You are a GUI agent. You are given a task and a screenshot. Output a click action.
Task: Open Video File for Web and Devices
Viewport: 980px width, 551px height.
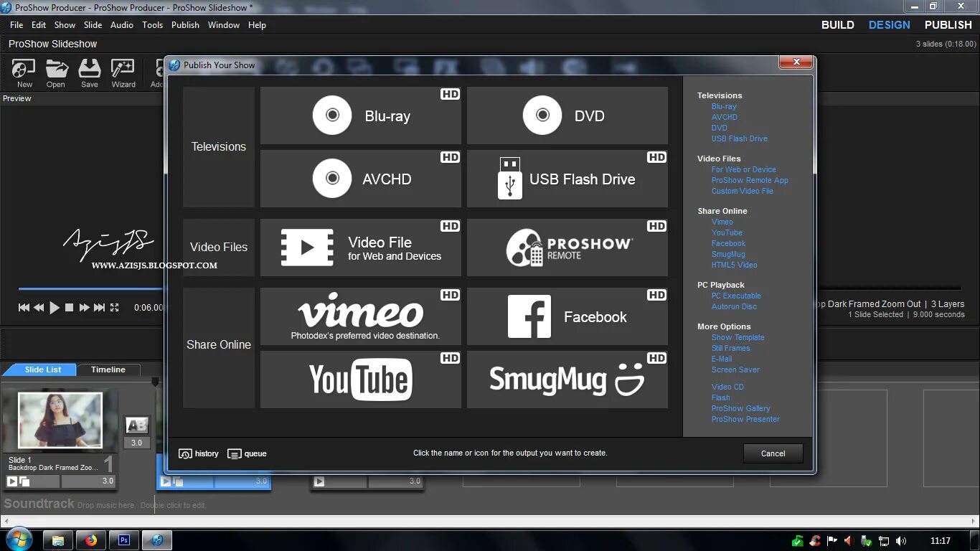point(360,248)
